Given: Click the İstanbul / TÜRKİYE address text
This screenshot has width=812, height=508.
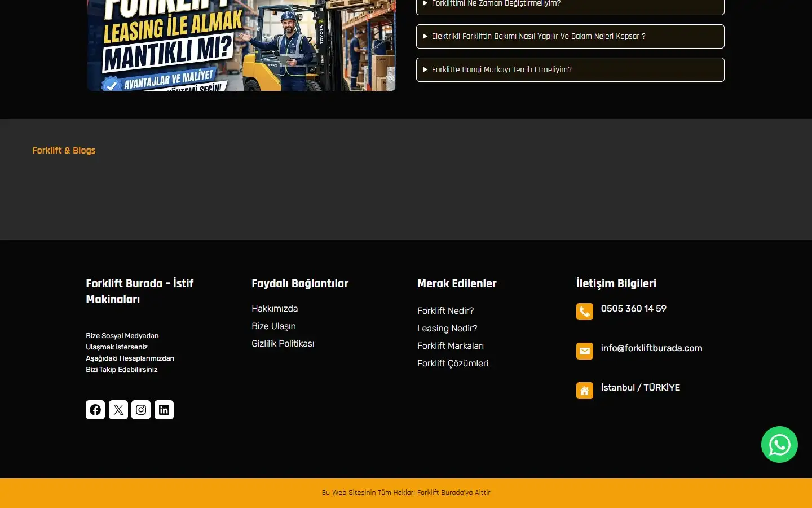Looking at the screenshot, I should (x=641, y=388).
